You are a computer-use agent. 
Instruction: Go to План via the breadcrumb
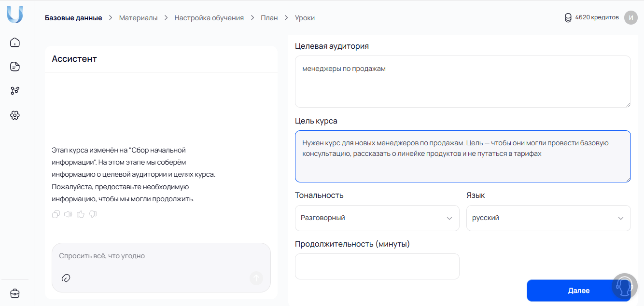(269, 17)
